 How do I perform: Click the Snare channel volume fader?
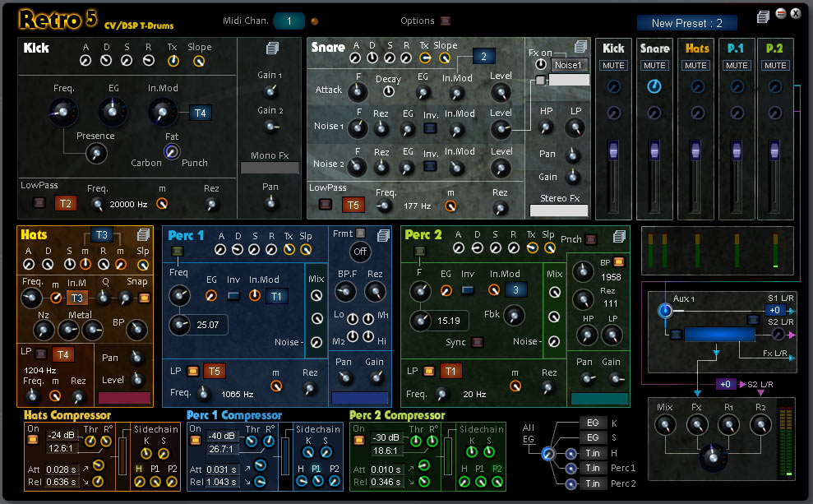(654, 150)
